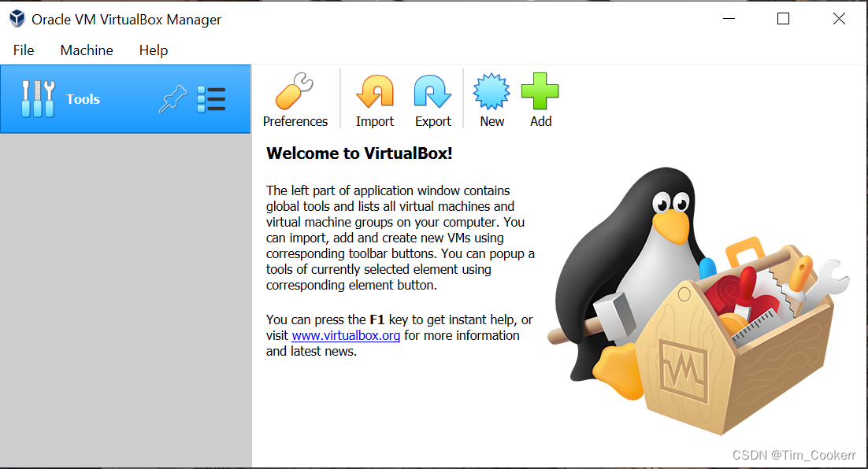Select the empty virtual machine list area
Screen dimensions: 868x469
[x=124, y=299]
